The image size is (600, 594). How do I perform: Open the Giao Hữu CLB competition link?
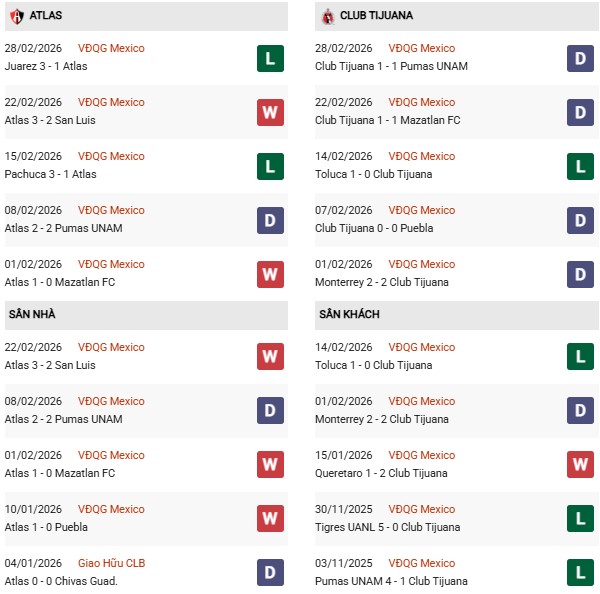pos(111,563)
